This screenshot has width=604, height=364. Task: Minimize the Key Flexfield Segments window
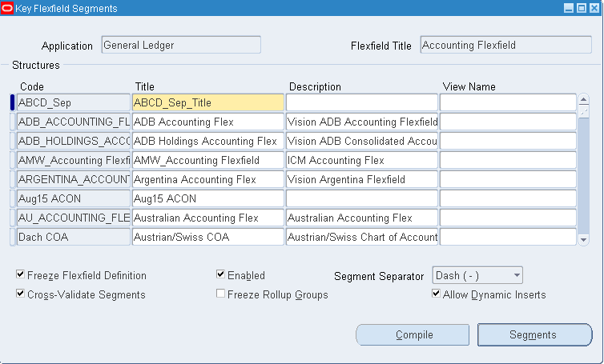(x=568, y=8)
